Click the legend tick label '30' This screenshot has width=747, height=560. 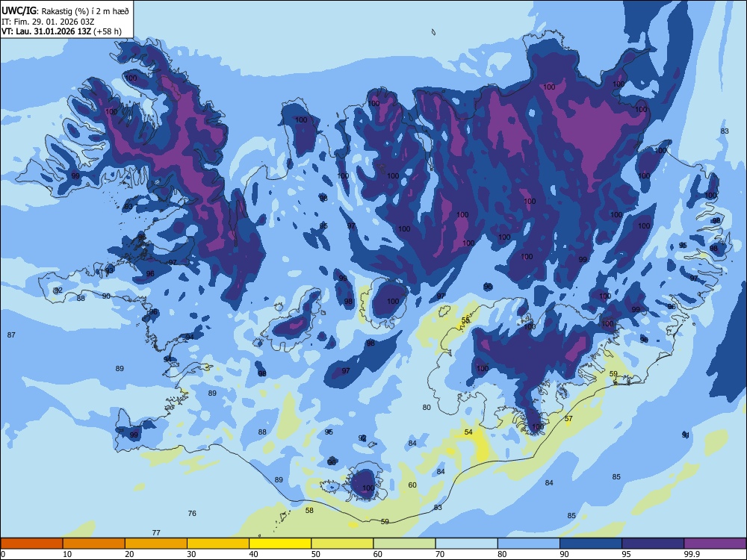(x=191, y=554)
